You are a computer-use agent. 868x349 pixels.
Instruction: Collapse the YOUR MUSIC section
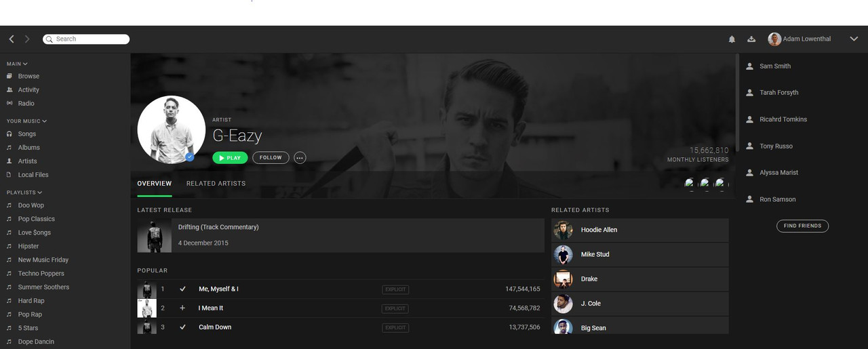point(26,121)
